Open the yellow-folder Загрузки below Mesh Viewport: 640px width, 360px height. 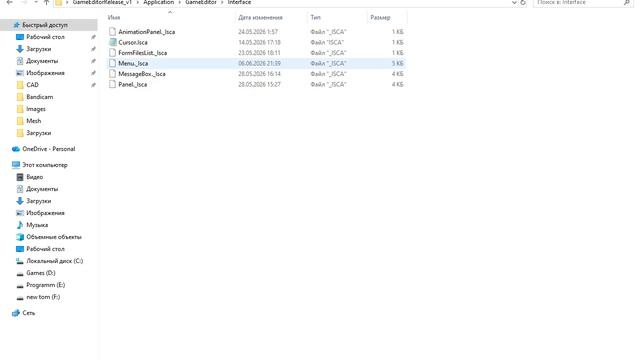click(39, 133)
